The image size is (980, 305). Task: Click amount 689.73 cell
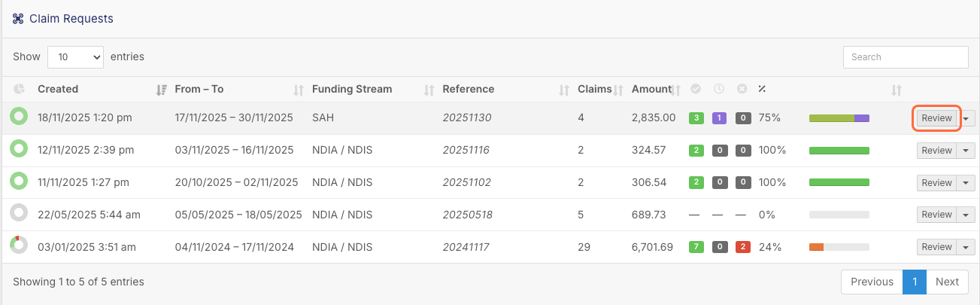point(649,215)
